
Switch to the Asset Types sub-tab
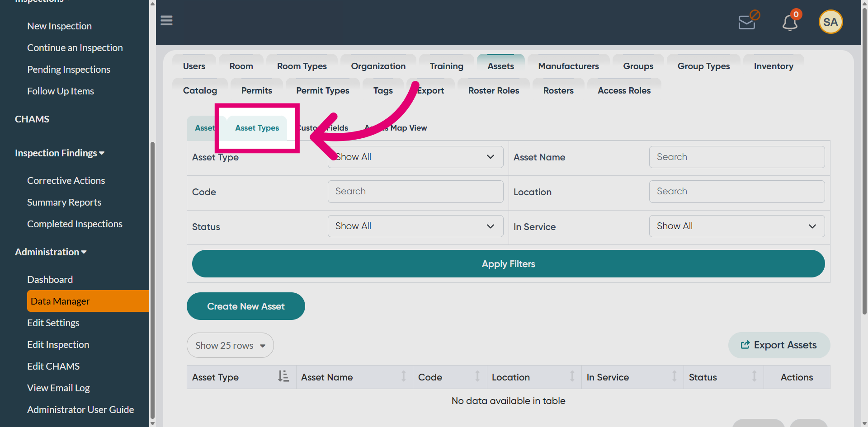pos(257,128)
